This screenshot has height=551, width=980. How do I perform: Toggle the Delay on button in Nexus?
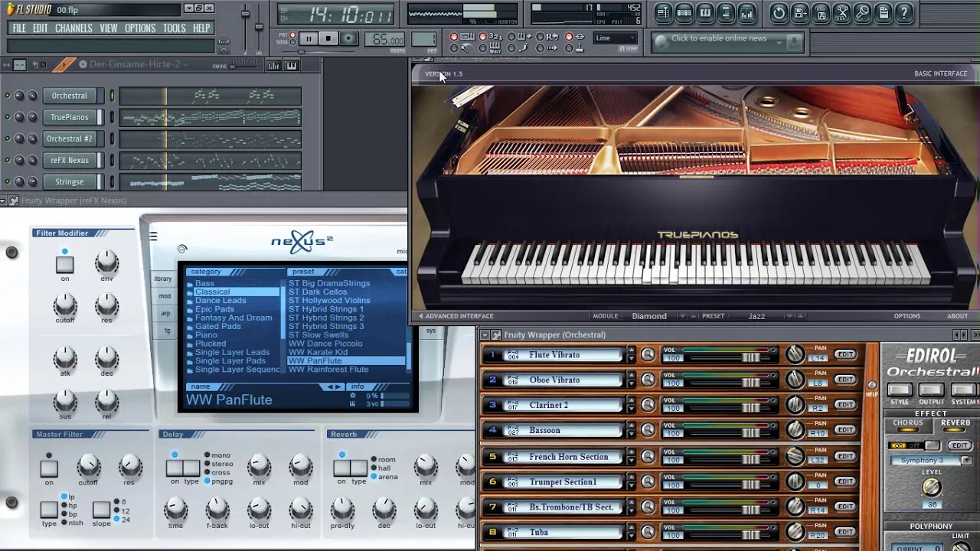tap(175, 468)
